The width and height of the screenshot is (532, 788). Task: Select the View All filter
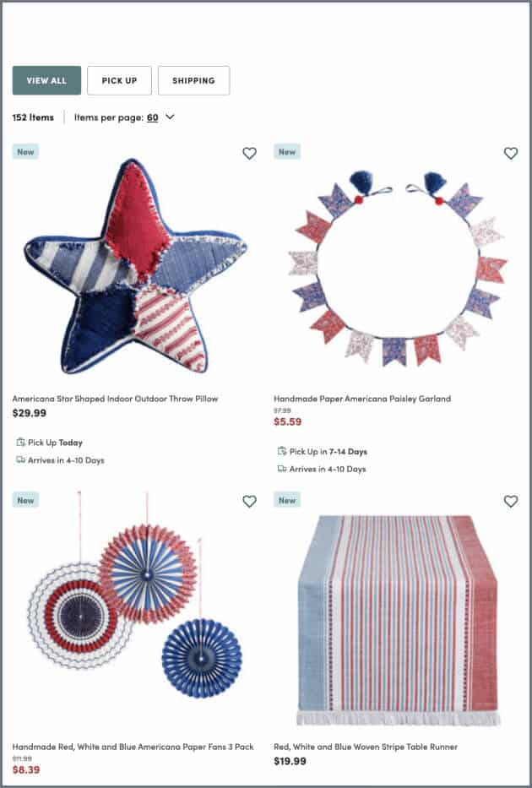(46, 80)
